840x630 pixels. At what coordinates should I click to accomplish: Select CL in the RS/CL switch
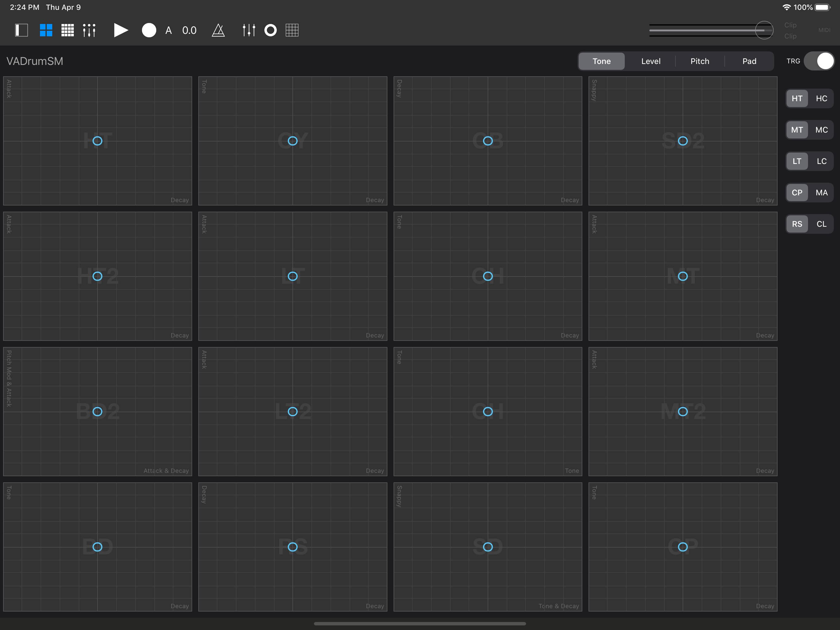[821, 224]
